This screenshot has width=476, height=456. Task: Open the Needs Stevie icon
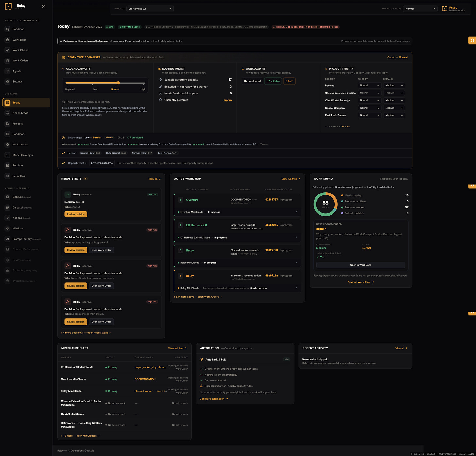coord(8,113)
